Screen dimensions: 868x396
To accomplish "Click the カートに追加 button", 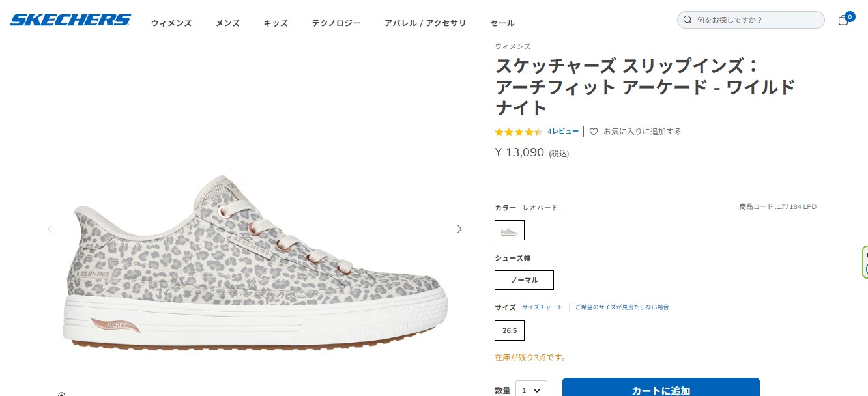I will click(661, 389).
